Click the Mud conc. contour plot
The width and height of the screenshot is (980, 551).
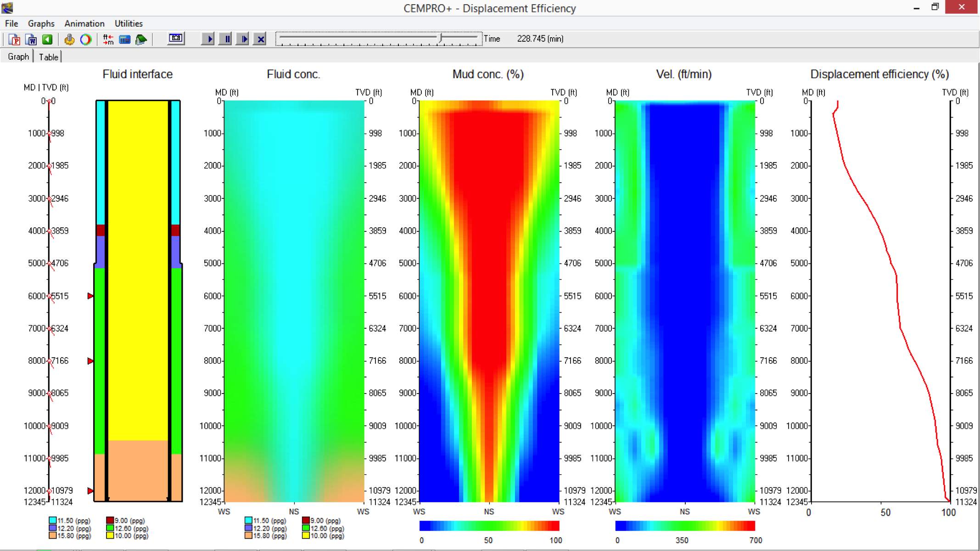[489, 301]
